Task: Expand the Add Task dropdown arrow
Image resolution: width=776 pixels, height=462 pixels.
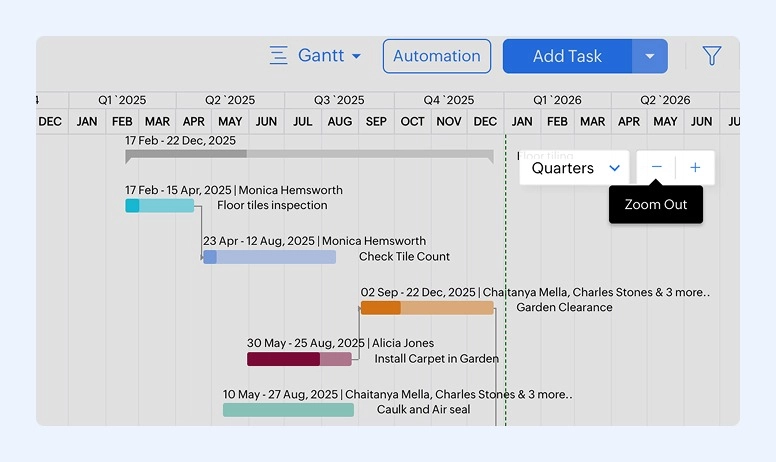Action: tap(650, 56)
